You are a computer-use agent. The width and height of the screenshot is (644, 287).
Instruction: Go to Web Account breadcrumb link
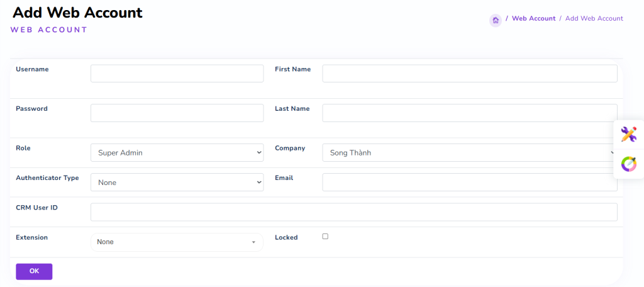(533, 19)
